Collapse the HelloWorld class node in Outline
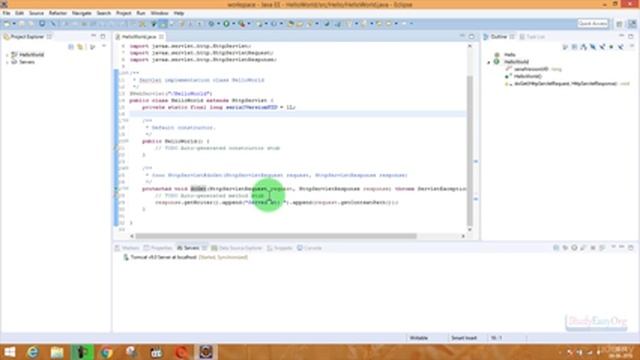640x360 pixels. [x=489, y=62]
